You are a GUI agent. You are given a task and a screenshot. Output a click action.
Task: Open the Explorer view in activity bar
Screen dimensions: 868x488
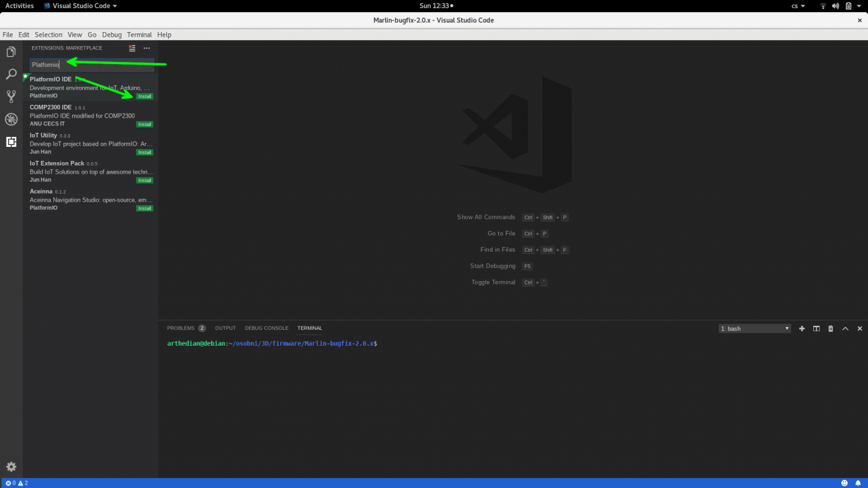pos(11,52)
